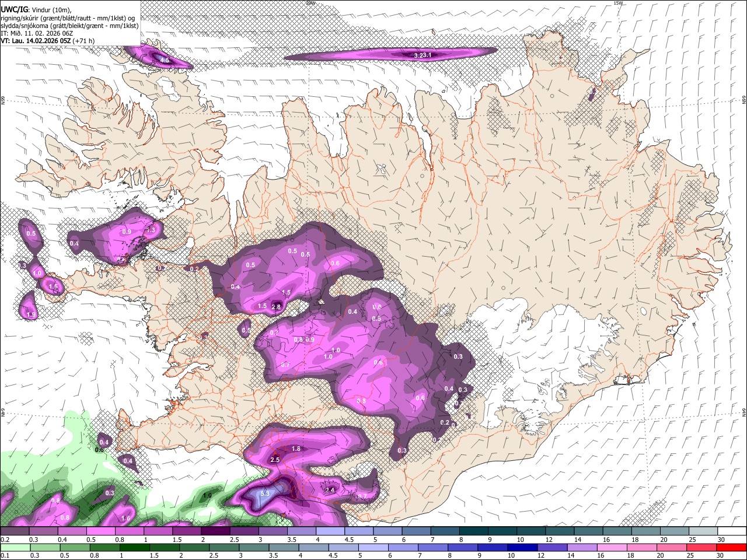Select the "30" label in the lower legend row
Screen dimensions: 747x560
tap(721, 555)
